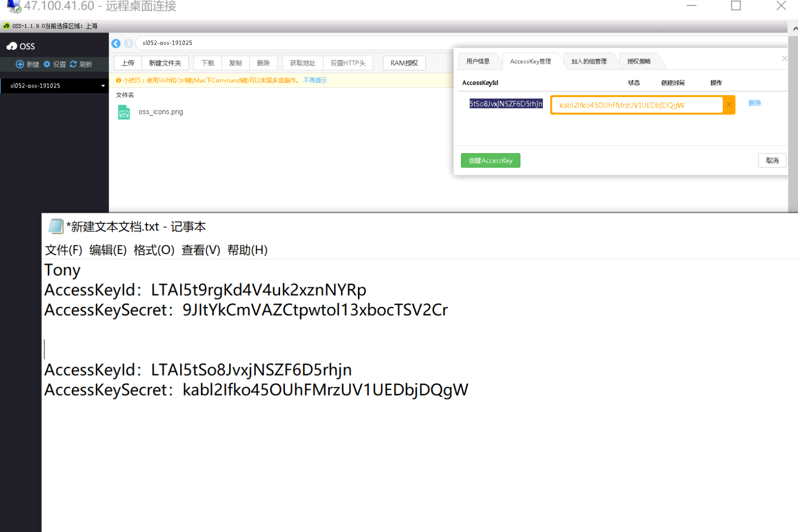
Task: Click the Upload (上传) button
Action: tap(128, 63)
